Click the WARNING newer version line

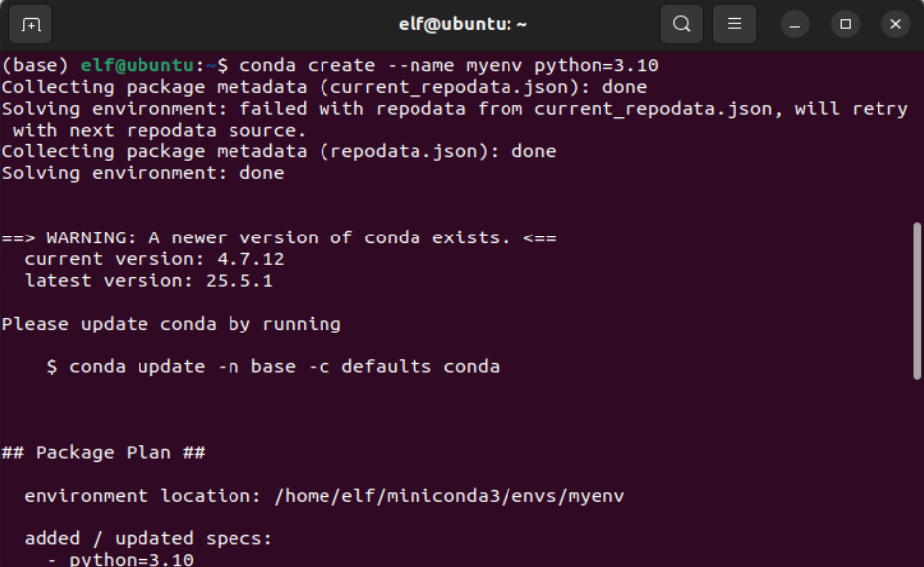pos(279,237)
